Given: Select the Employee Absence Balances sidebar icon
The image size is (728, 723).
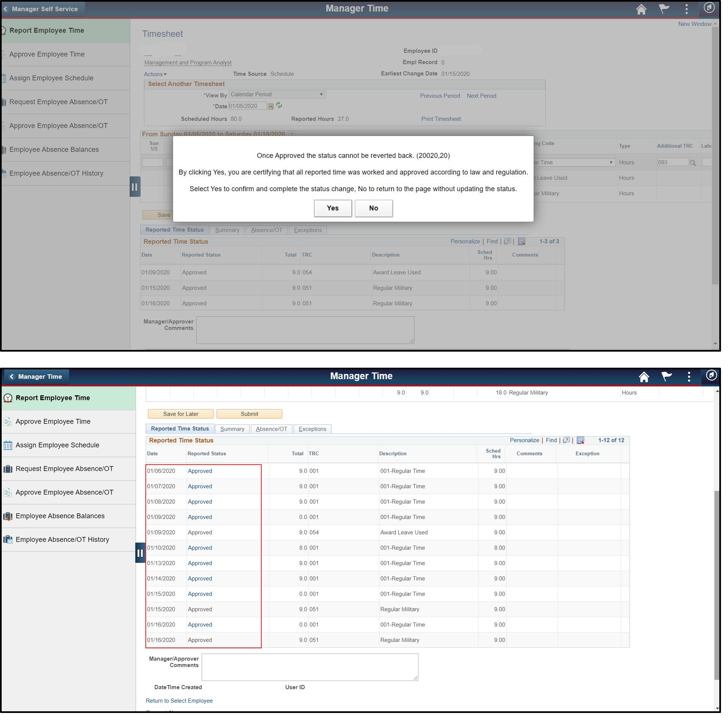Looking at the screenshot, I should pyautogui.click(x=8, y=516).
